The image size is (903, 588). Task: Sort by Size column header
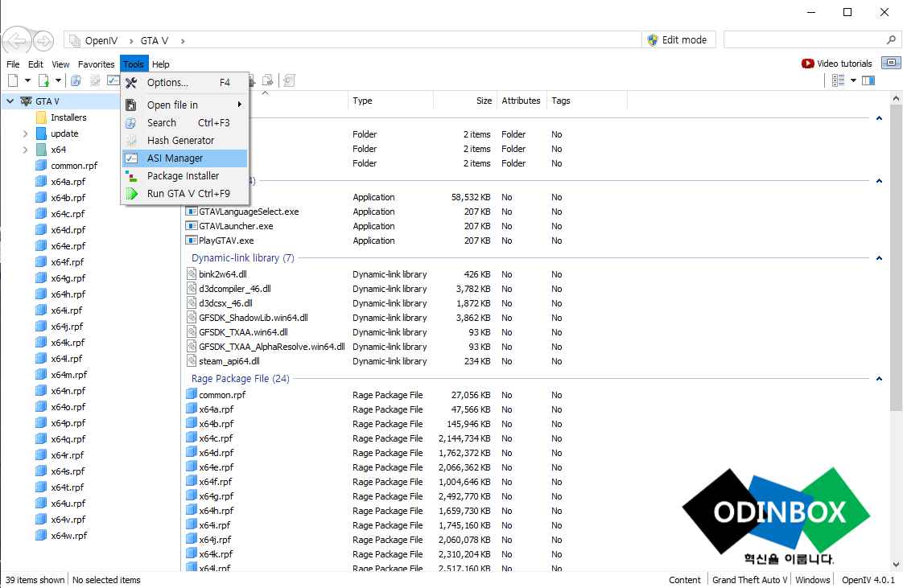pyautogui.click(x=464, y=101)
